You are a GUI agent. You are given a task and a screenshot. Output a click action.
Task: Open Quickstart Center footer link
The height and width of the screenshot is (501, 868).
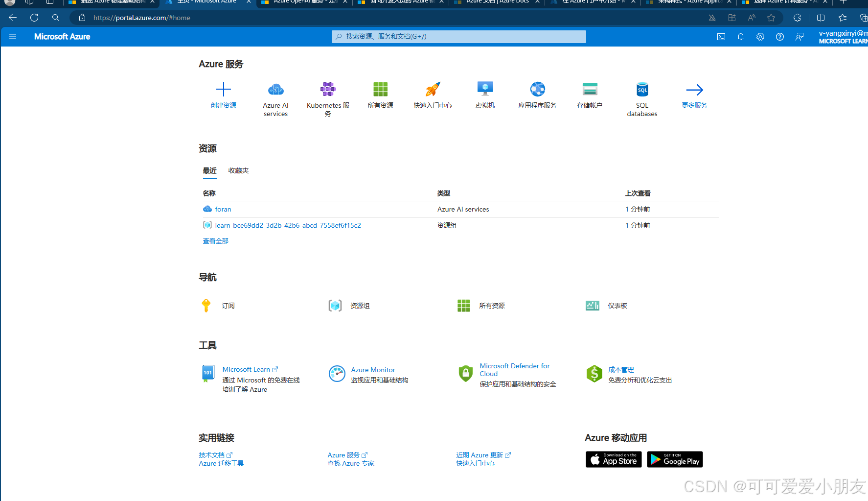pyautogui.click(x=475, y=463)
